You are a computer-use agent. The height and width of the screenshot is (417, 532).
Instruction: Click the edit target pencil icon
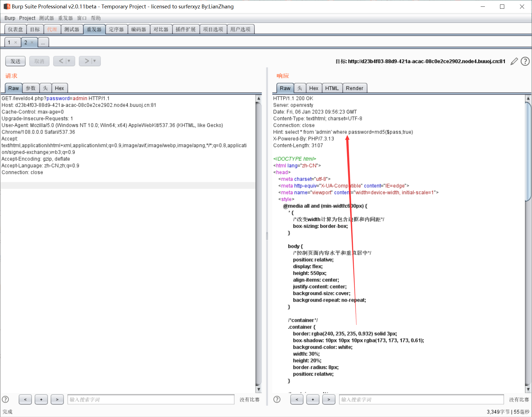(514, 61)
